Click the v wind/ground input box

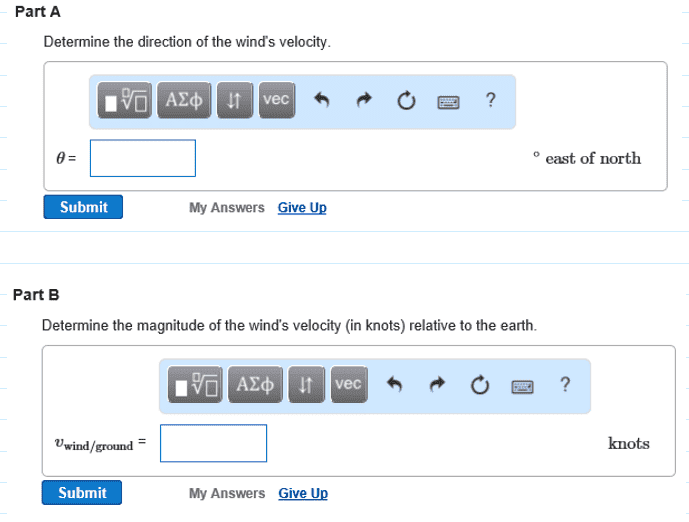coord(214,443)
